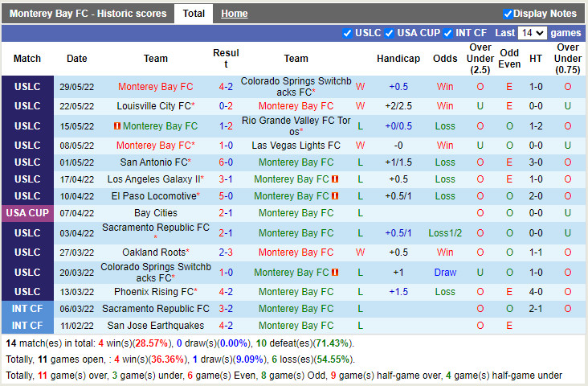Click the Draw odds on 20/03/22 row
588x386 pixels.
click(x=445, y=273)
